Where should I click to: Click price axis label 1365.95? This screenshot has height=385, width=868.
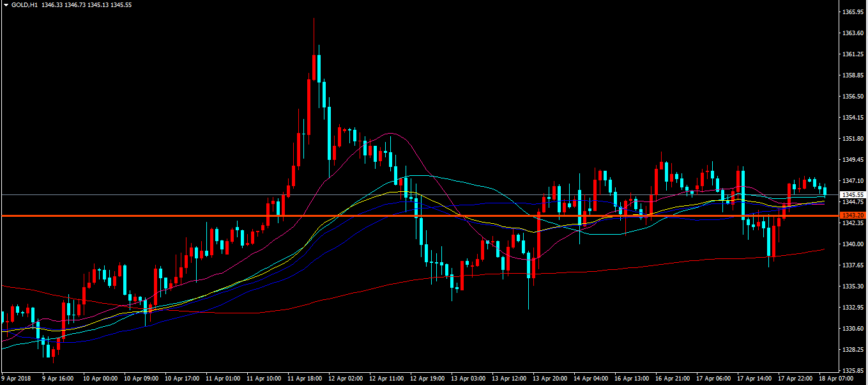pyautogui.click(x=853, y=12)
